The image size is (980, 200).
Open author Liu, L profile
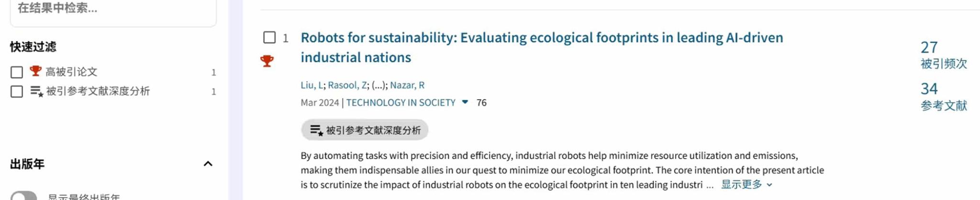point(312,85)
